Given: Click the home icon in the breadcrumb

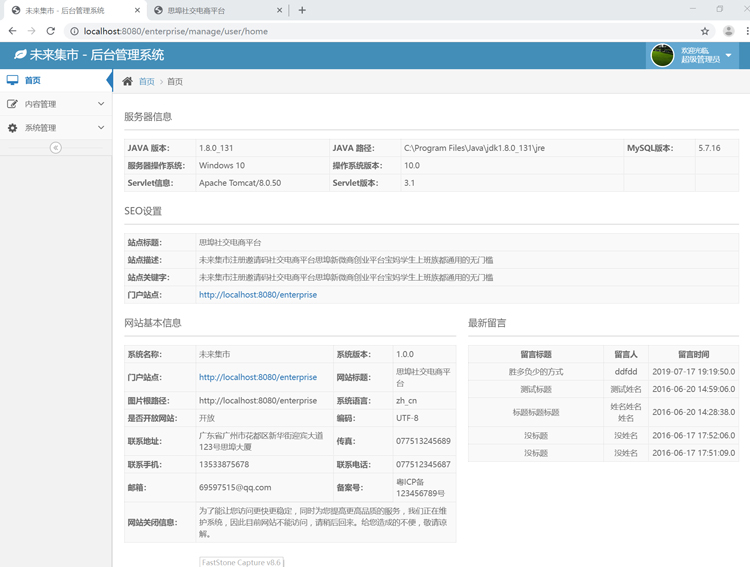Looking at the screenshot, I should click(x=127, y=81).
